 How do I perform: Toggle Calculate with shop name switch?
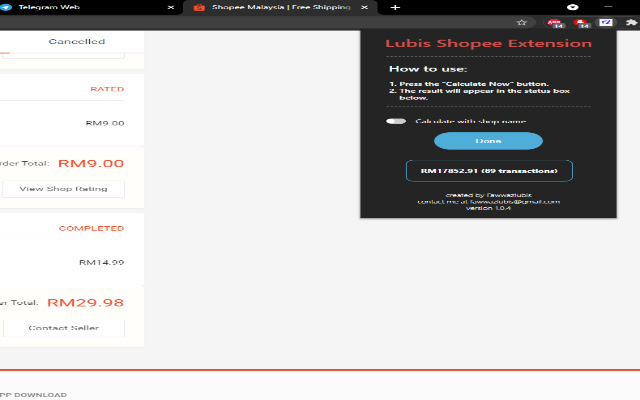(x=396, y=121)
